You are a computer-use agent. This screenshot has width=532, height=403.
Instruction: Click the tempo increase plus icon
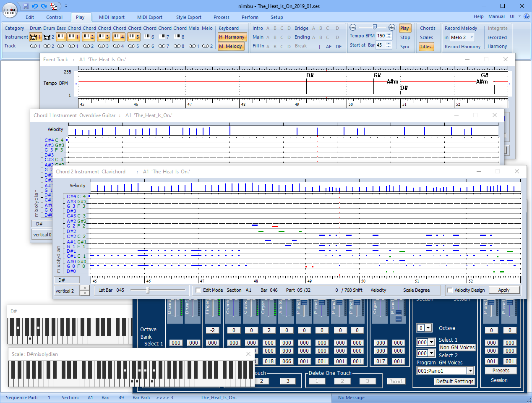click(392, 27)
